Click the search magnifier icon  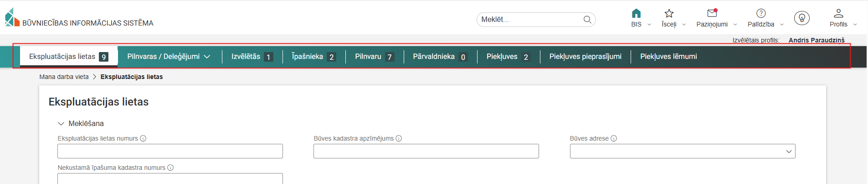point(587,20)
